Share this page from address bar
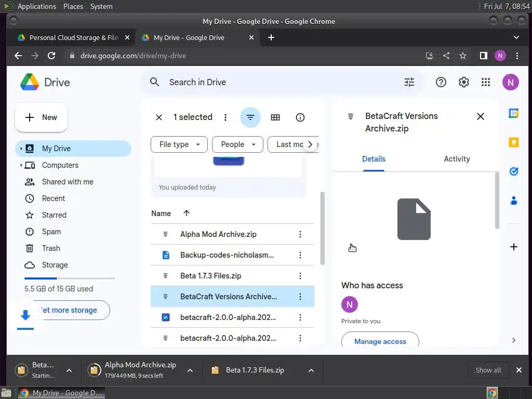The height and width of the screenshot is (399, 532). click(x=446, y=56)
